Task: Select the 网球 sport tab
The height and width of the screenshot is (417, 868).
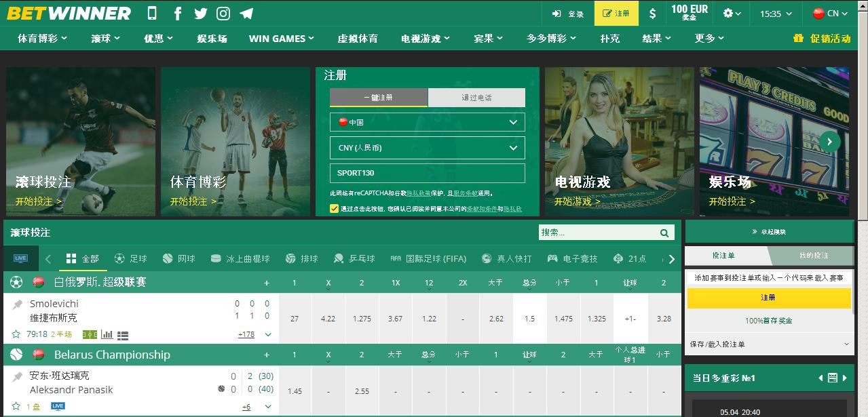Action: point(179,258)
